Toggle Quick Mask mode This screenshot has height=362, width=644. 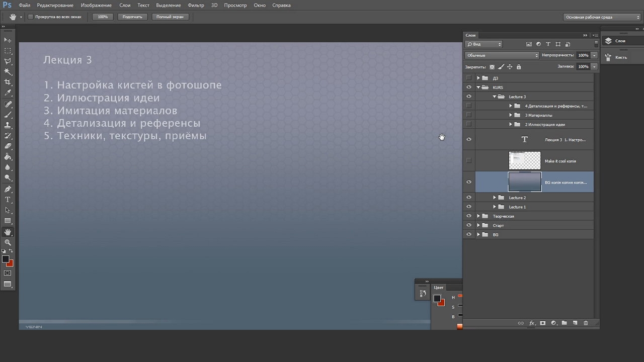pyautogui.click(x=8, y=273)
